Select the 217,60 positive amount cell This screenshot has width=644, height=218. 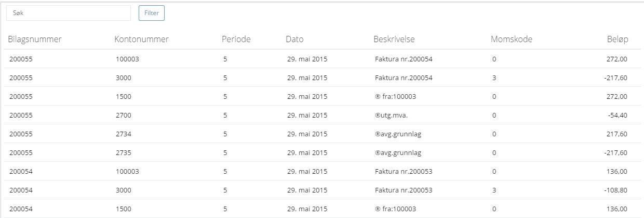point(616,134)
